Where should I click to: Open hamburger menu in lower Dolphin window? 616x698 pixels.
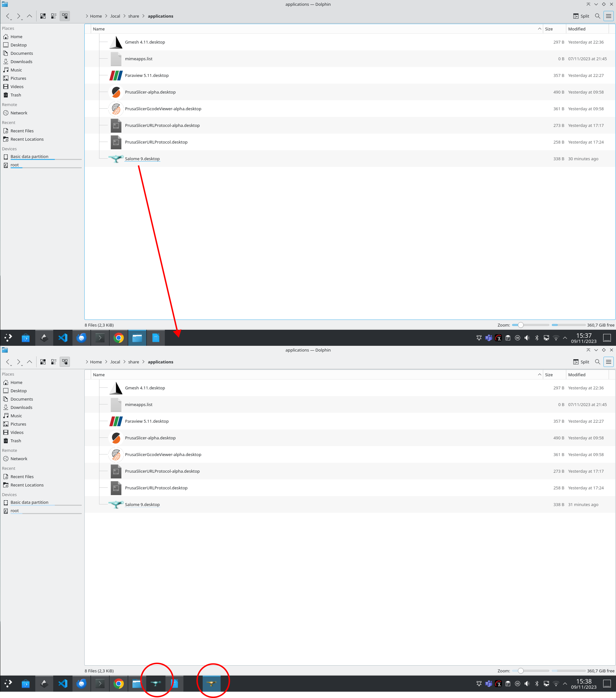tap(609, 362)
